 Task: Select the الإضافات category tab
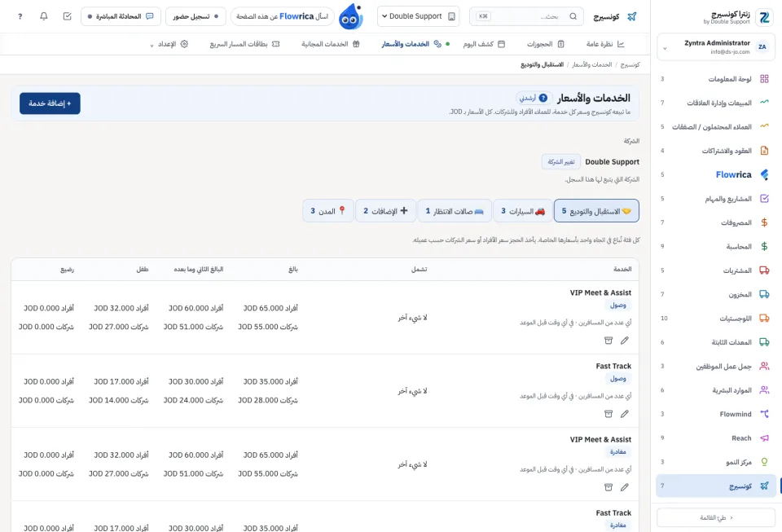(385, 211)
